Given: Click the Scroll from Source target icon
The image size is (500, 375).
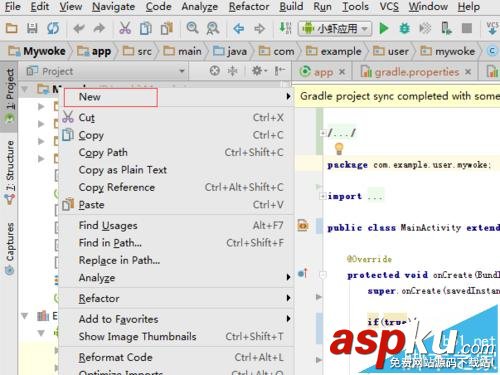Looking at the screenshot, I should point(215,71).
